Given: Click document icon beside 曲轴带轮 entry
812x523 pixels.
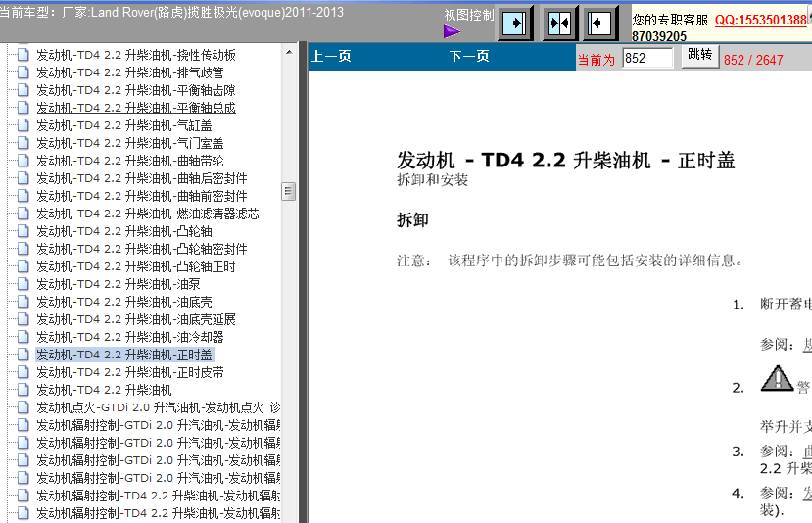Looking at the screenshot, I should [23, 161].
